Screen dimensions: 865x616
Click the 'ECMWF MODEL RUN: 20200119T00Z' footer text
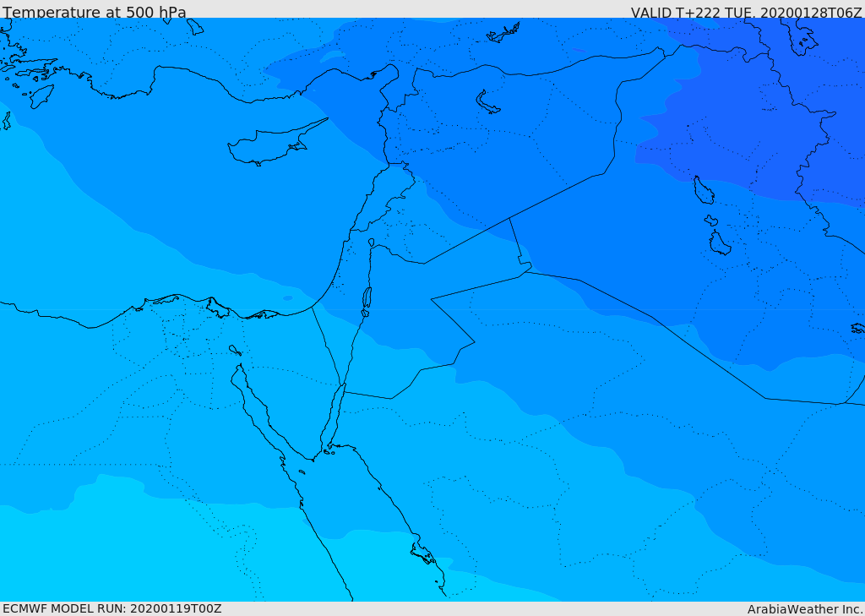pyautogui.click(x=112, y=608)
